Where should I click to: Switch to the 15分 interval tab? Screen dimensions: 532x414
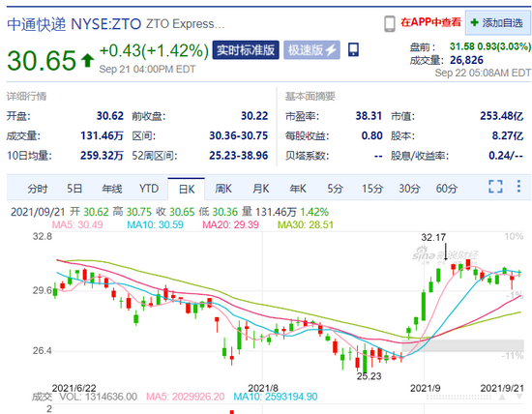point(372,189)
